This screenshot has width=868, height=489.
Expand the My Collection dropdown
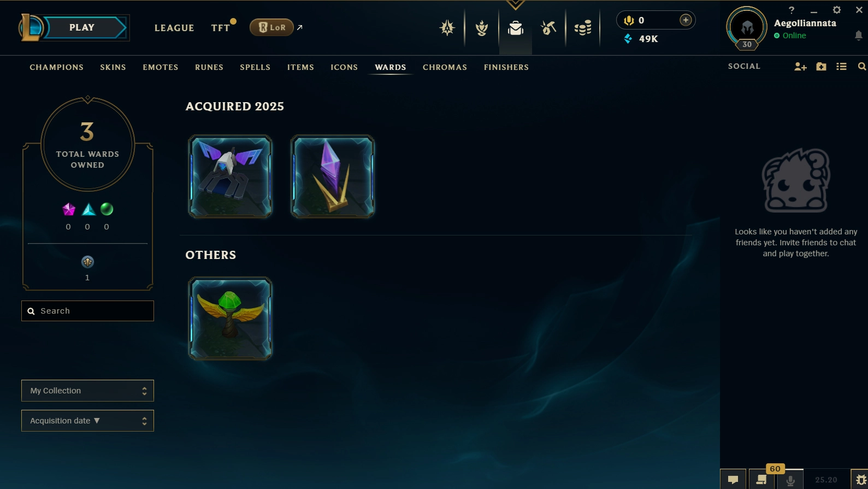(87, 391)
